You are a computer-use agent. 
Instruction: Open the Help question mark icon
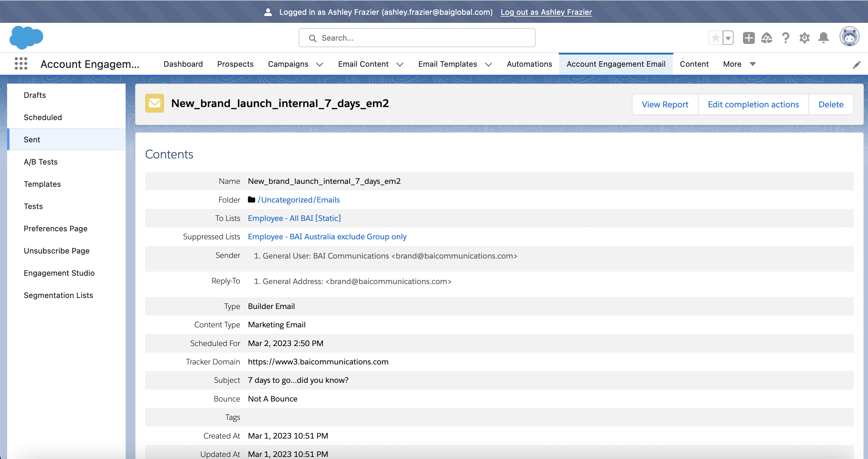click(785, 38)
